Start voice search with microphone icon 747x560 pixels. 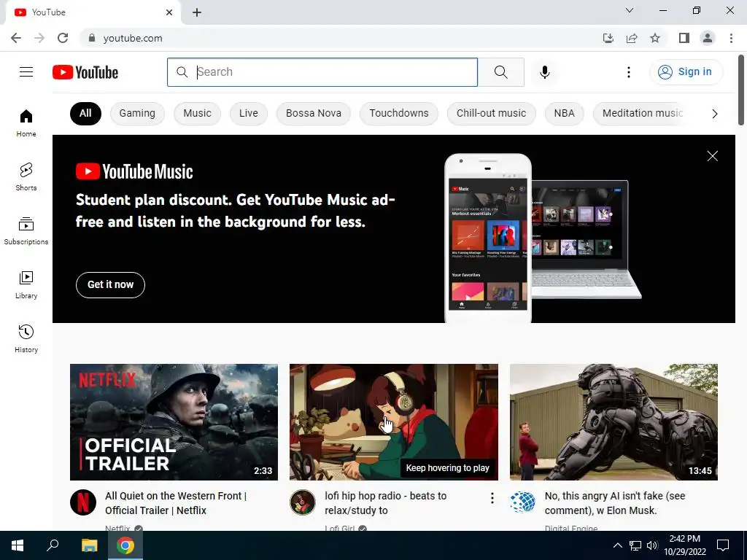coord(544,72)
